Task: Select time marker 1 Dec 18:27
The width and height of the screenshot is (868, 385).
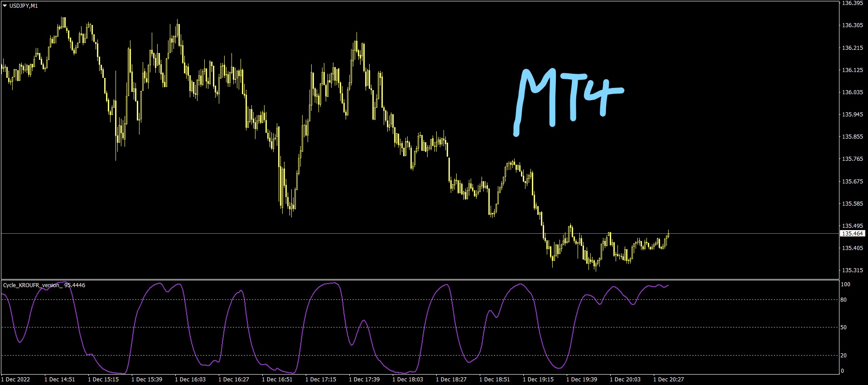Action: coord(451,380)
